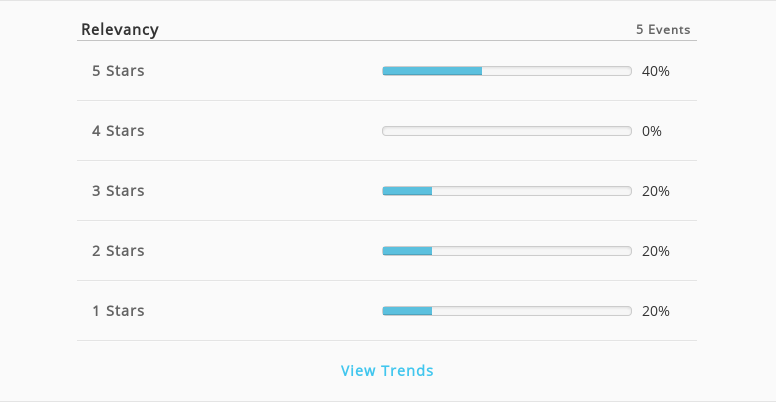Open the View Trends link
Screen dimensions: 776x402
pyautogui.click(x=387, y=371)
